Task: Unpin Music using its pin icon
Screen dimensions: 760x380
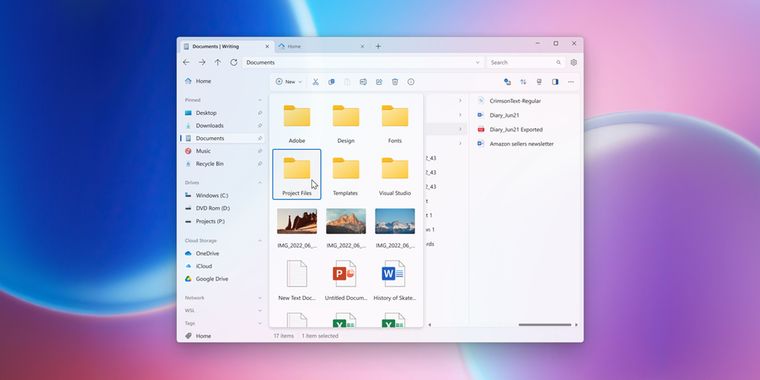Action: coord(260,151)
